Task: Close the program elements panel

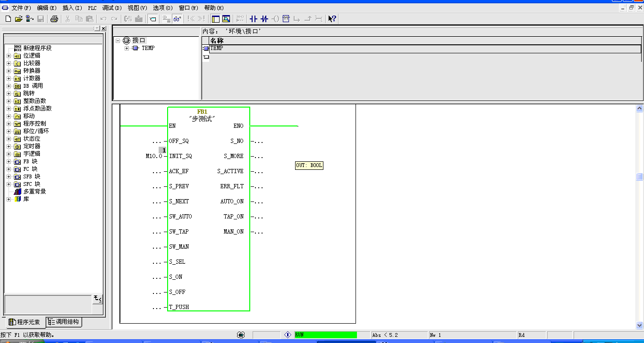Action: coord(103,29)
